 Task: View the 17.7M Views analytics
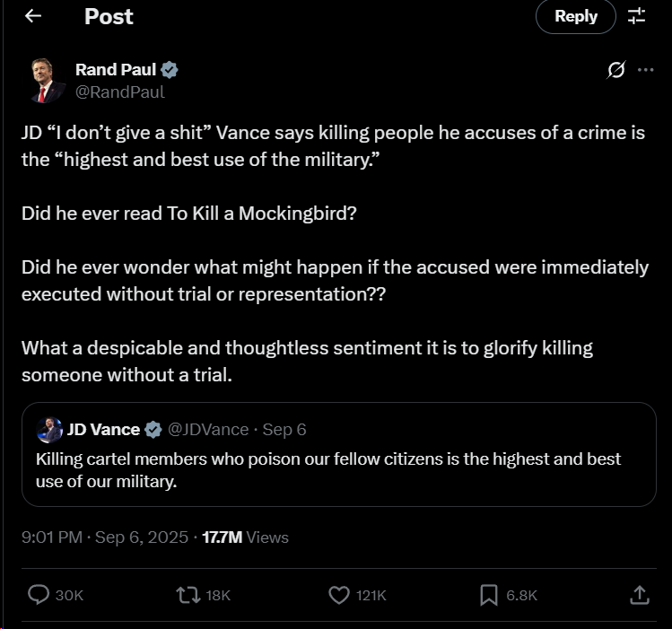(244, 537)
